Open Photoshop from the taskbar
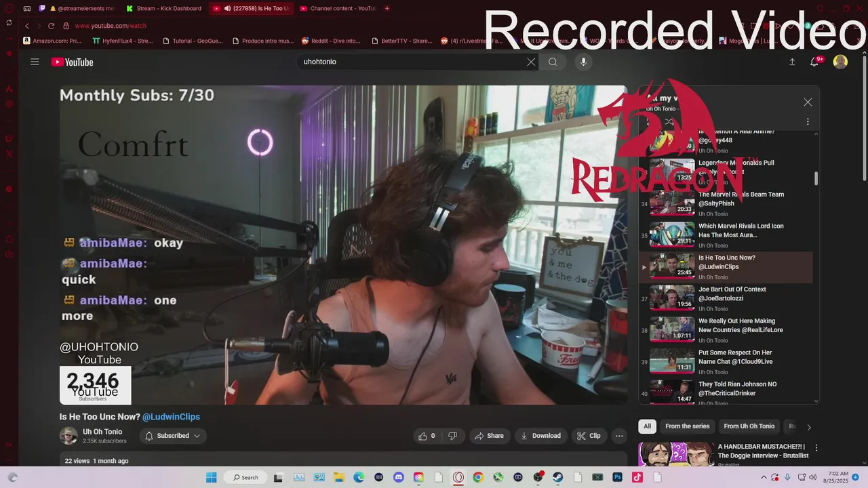Viewport: 868px width, 488px height. (617, 477)
